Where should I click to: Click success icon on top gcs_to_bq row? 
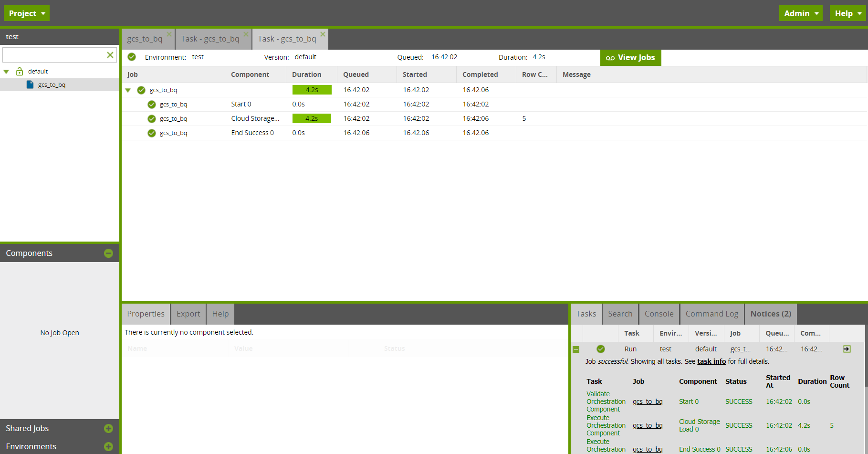pos(141,90)
